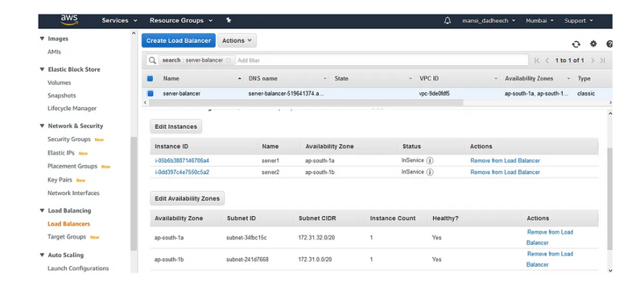Toggle the select-all checkbox in table header
644x291 pixels.
click(150, 78)
